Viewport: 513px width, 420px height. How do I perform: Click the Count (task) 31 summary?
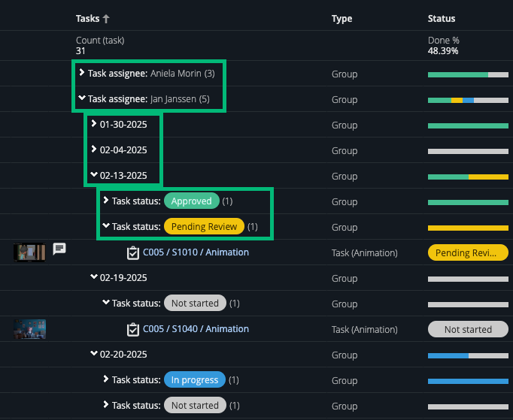click(100, 45)
